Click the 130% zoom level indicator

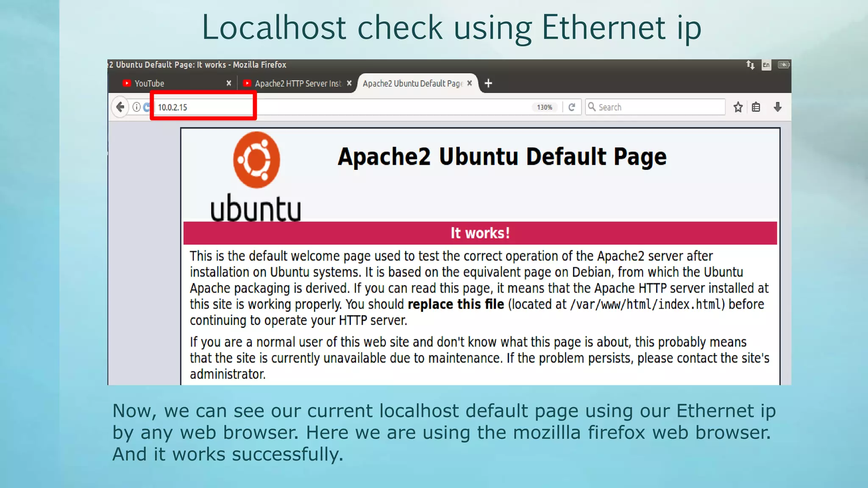click(545, 107)
